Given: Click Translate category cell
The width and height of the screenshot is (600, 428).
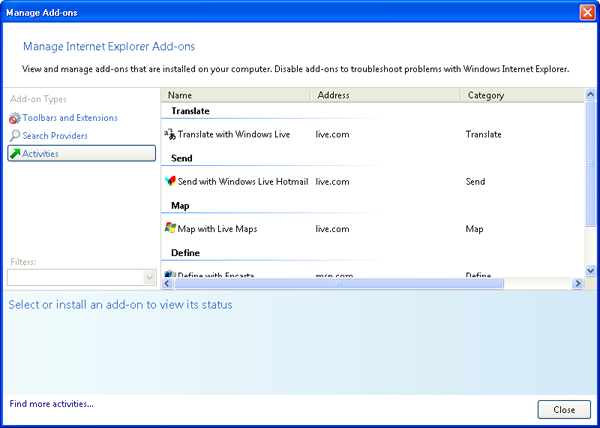Looking at the screenshot, I should click(x=483, y=135).
